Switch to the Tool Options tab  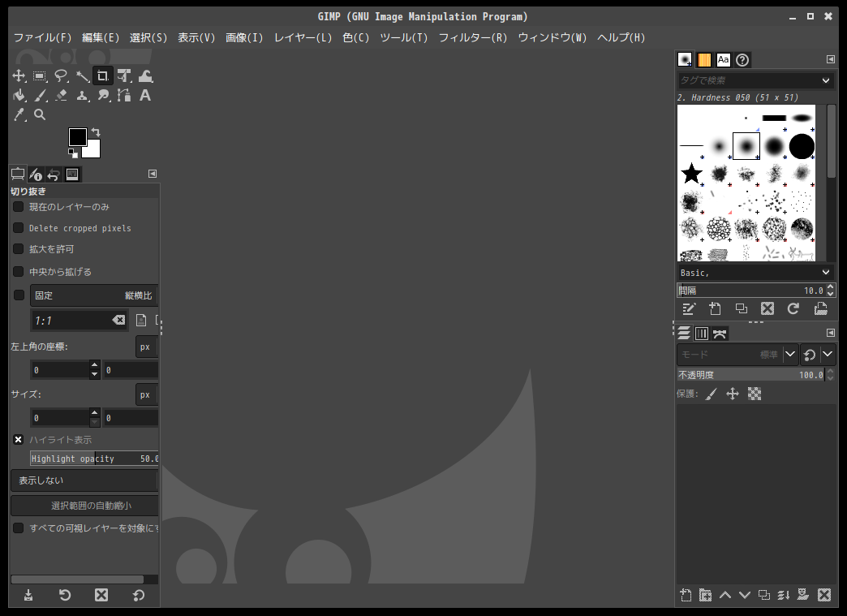18,174
